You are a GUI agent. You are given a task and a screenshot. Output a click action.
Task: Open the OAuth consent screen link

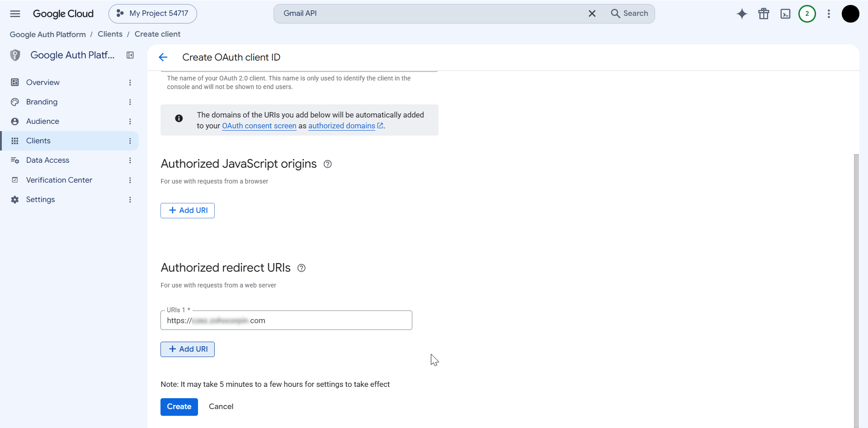[x=259, y=126]
